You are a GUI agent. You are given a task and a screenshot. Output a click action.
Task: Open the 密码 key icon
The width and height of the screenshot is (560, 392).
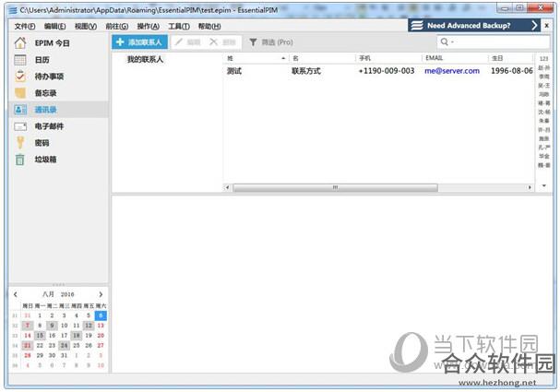point(20,143)
